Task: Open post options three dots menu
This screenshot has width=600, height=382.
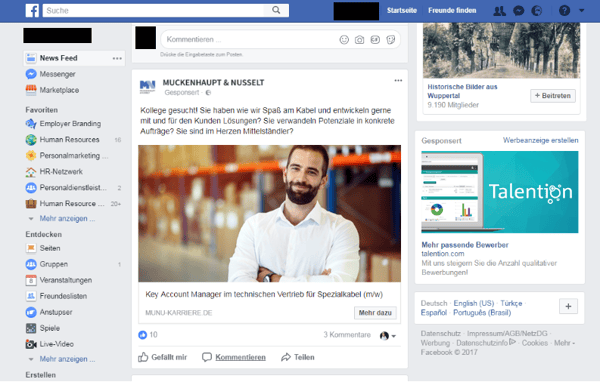Action: (398, 80)
